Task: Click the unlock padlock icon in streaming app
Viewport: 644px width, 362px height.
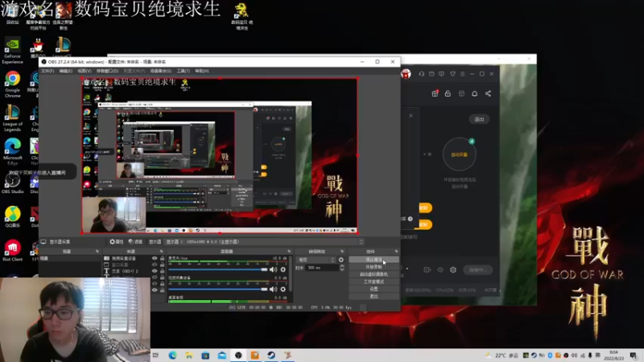Action: tap(448, 93)
